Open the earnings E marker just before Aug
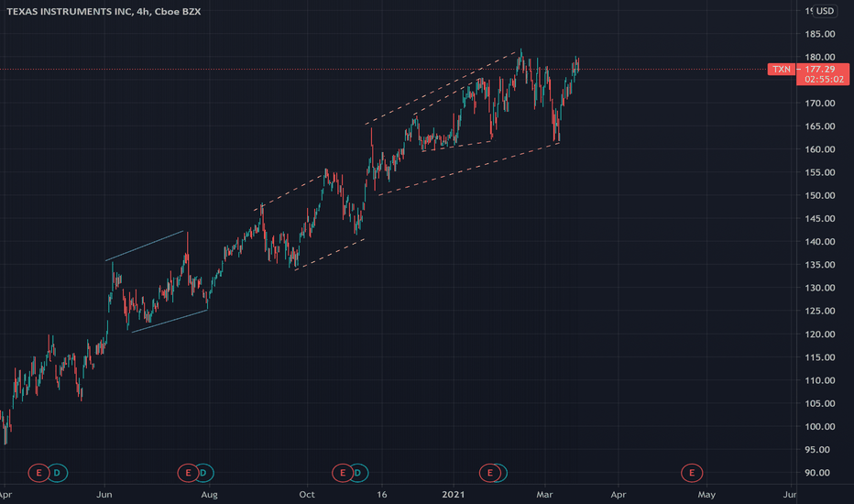 pyautogui.click(x=188, y=473)
